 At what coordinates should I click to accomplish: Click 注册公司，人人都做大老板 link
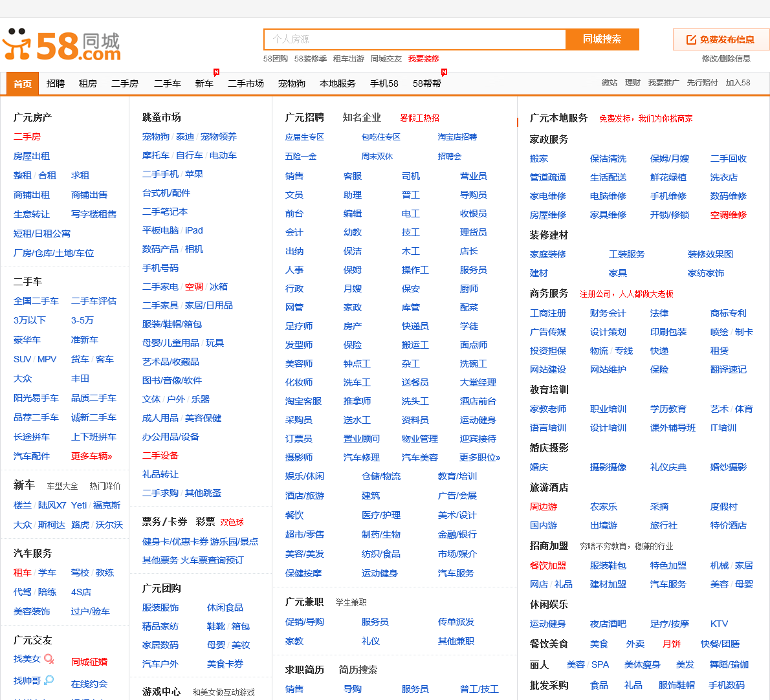tap(626, 294)
